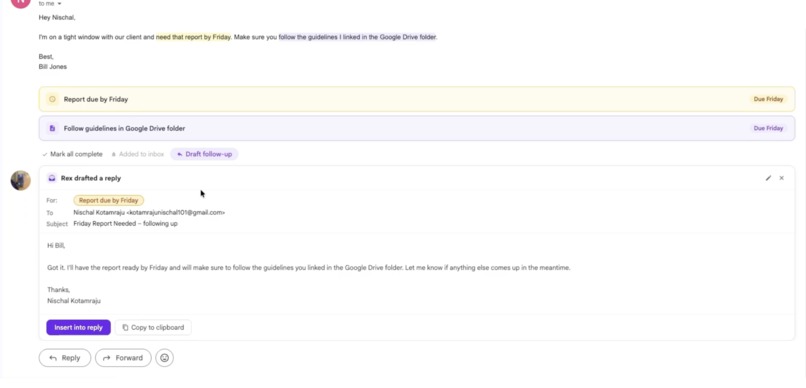806x388 pixels.
Task: Click the Forward button
Action: [x=123, y=358]
